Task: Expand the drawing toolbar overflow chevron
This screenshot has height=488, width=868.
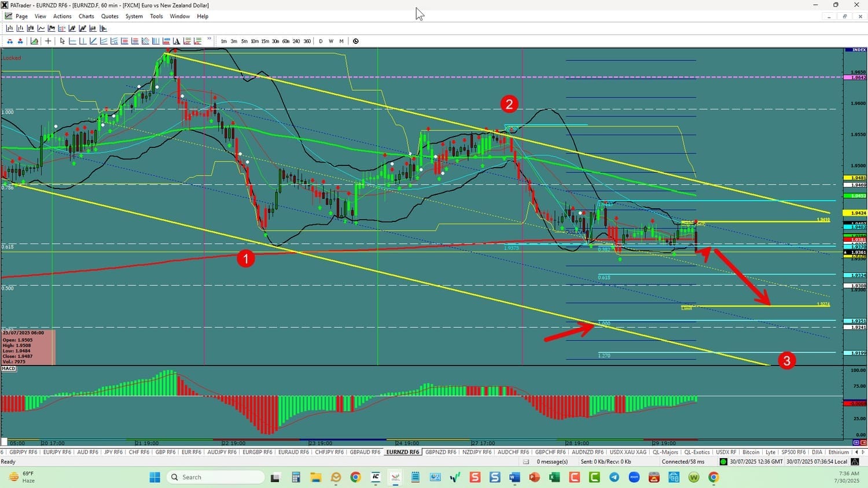Action: click(x=209, y=39)
